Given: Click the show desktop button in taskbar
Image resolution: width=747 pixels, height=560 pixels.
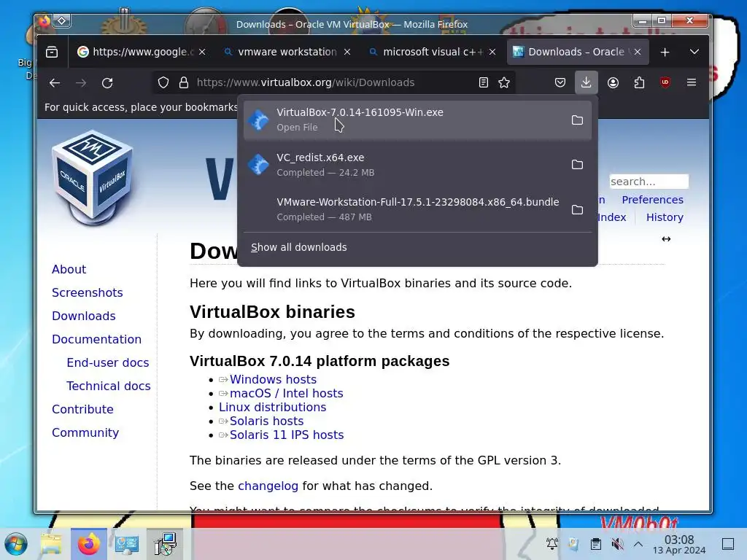Looking at the screenshot, I should (x=728, y=544).
